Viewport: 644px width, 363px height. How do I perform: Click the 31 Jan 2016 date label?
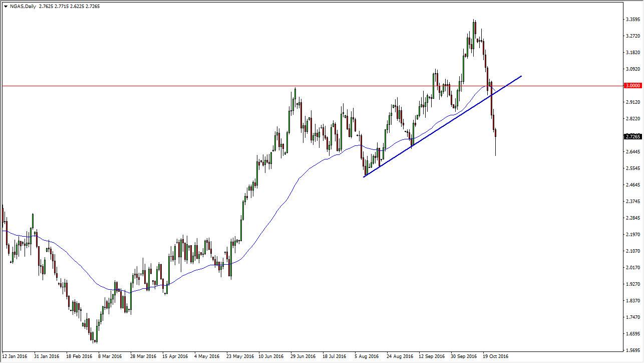click(47, 357)
